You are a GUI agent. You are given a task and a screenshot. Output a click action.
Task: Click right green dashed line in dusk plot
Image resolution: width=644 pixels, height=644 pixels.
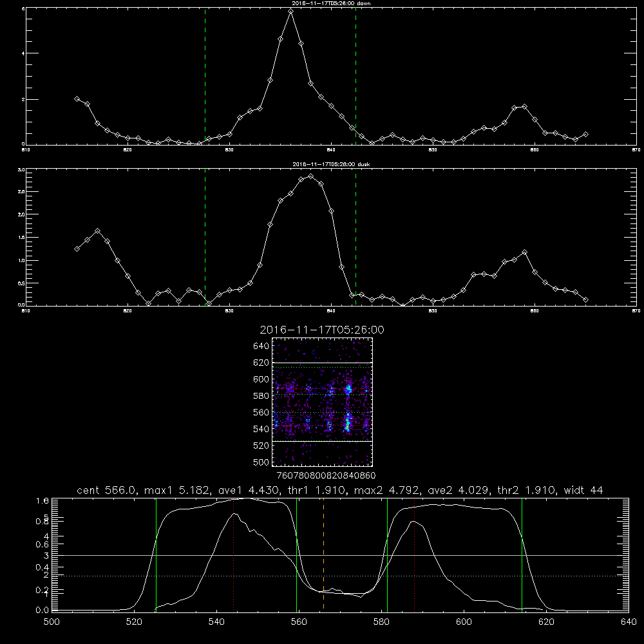pos(355,237)
